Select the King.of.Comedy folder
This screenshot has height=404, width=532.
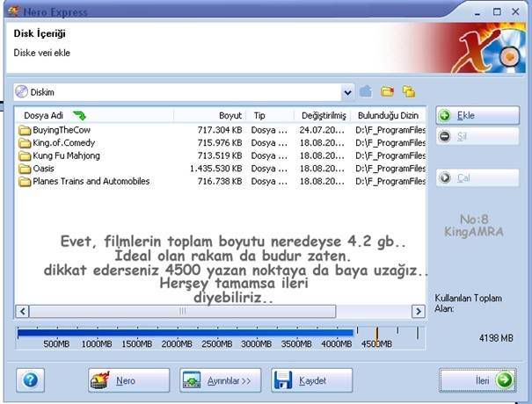pos(63,143)
